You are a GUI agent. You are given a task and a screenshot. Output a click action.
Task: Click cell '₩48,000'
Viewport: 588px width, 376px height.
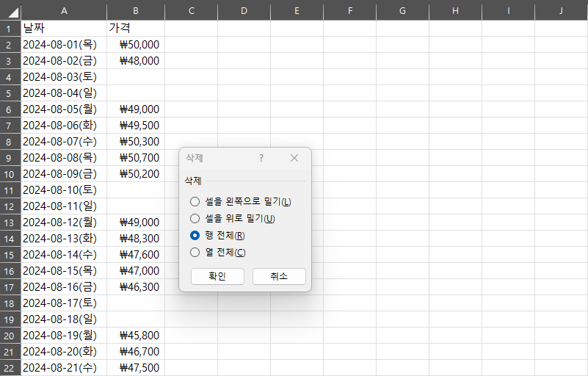coord(136,61)
